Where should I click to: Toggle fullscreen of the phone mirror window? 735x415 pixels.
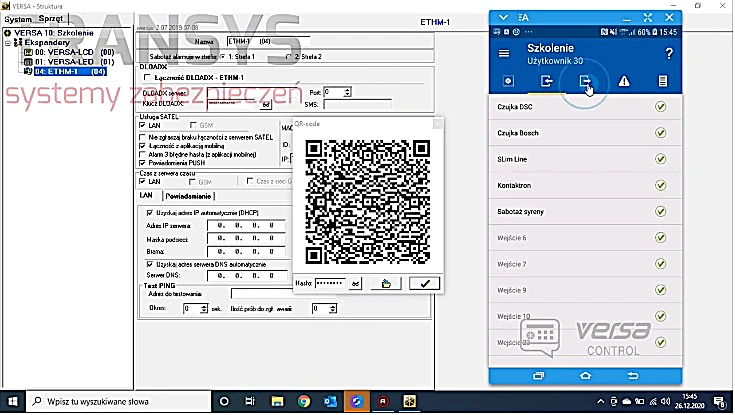pyautogui.click(x=648, y=17)
